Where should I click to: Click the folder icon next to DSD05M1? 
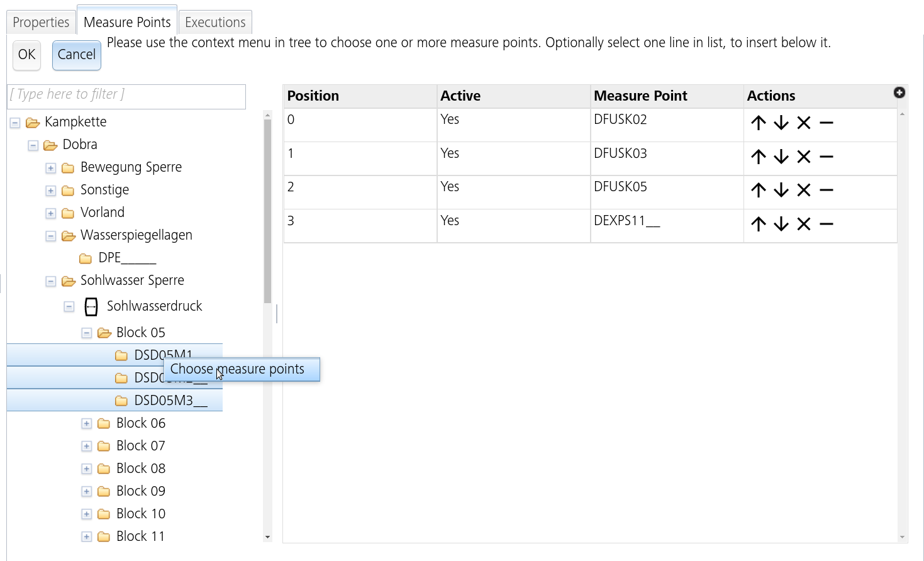coord(121,355)
